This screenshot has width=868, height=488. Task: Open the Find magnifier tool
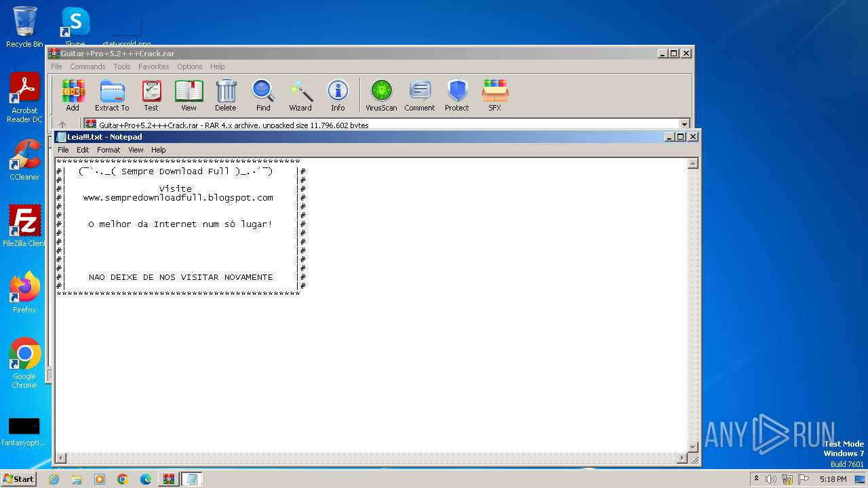point(263,95)
